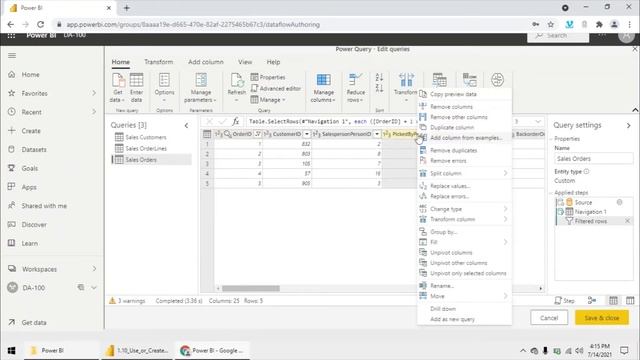Edit the query Name field
Screen dimensions: 640x360
click(x=594, y=158)
